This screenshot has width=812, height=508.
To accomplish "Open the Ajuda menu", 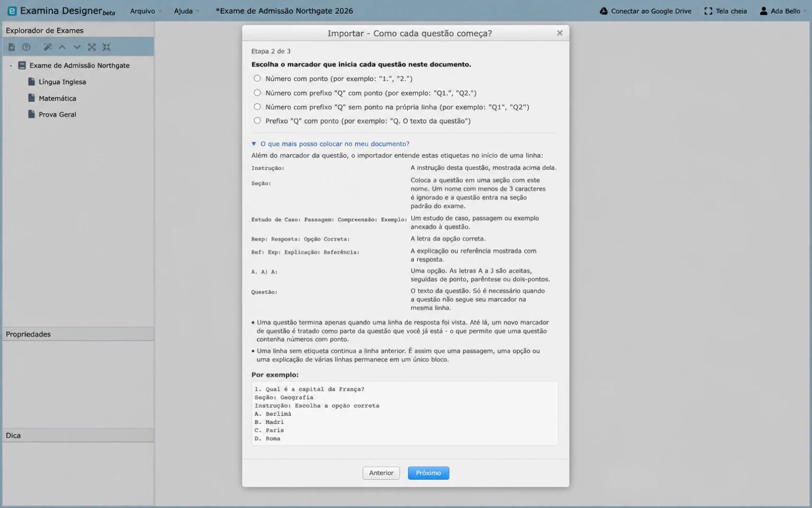I will point(186,11).
